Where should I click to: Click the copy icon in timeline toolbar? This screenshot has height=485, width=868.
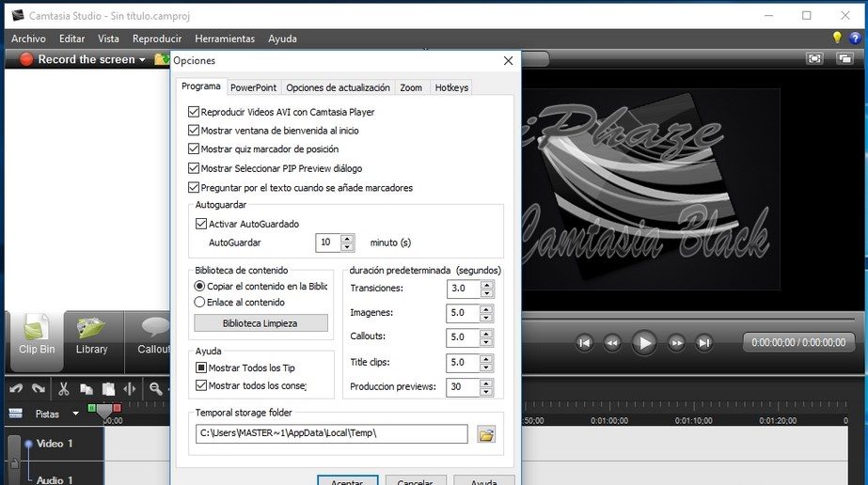click(x=86, y=389)
